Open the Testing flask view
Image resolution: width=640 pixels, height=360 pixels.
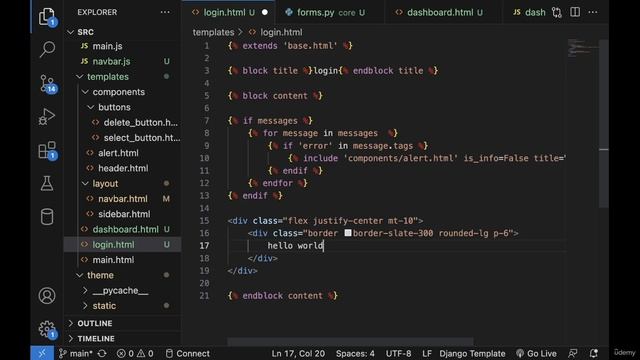(x=47, y=184)
